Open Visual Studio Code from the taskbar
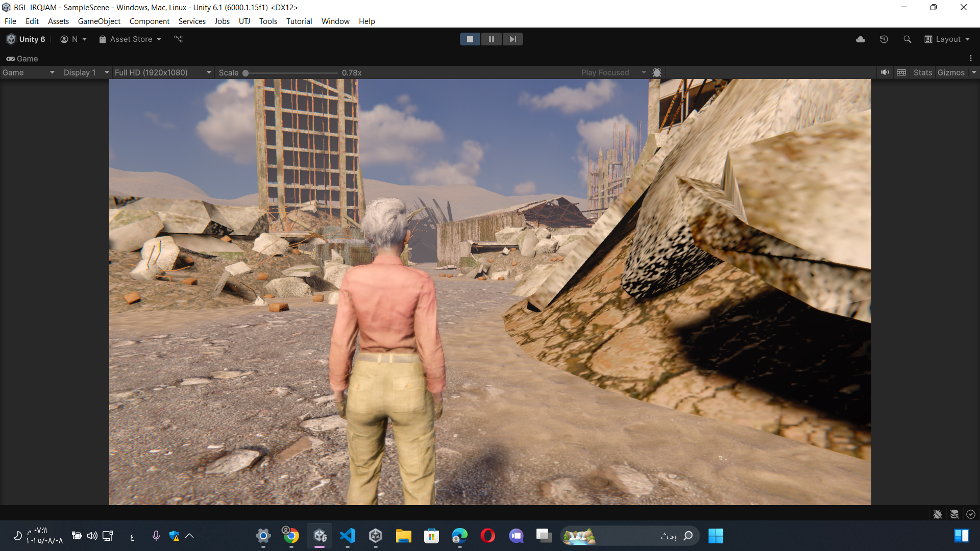Viewport: 980px width, 551px height. click(x=348, y=536)
